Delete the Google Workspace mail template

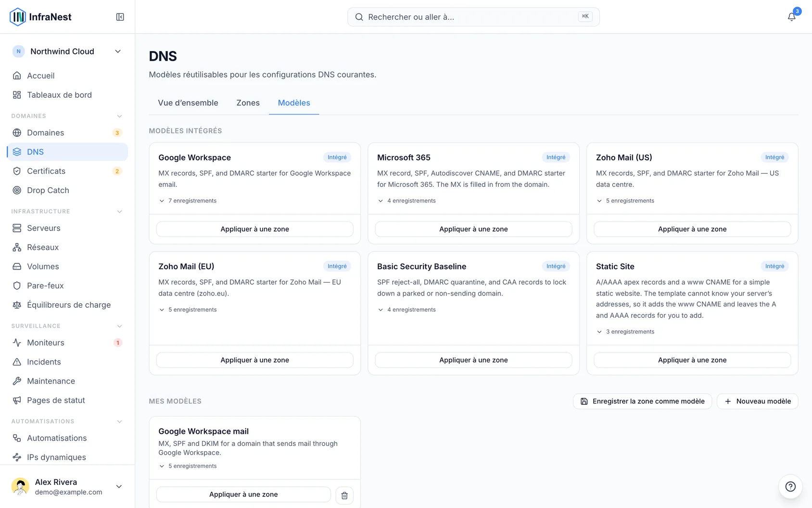344,495
